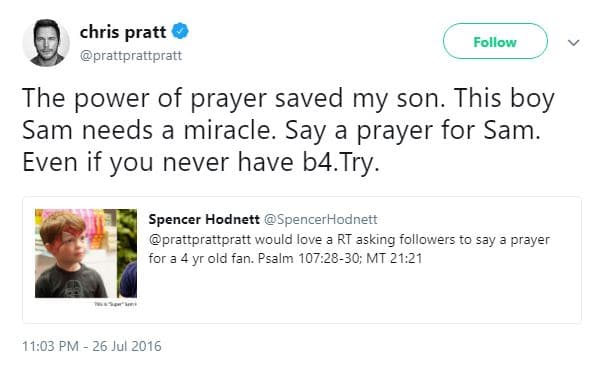
Task: Click 'The power of prayer' opening words
Action: click(145, 98)
